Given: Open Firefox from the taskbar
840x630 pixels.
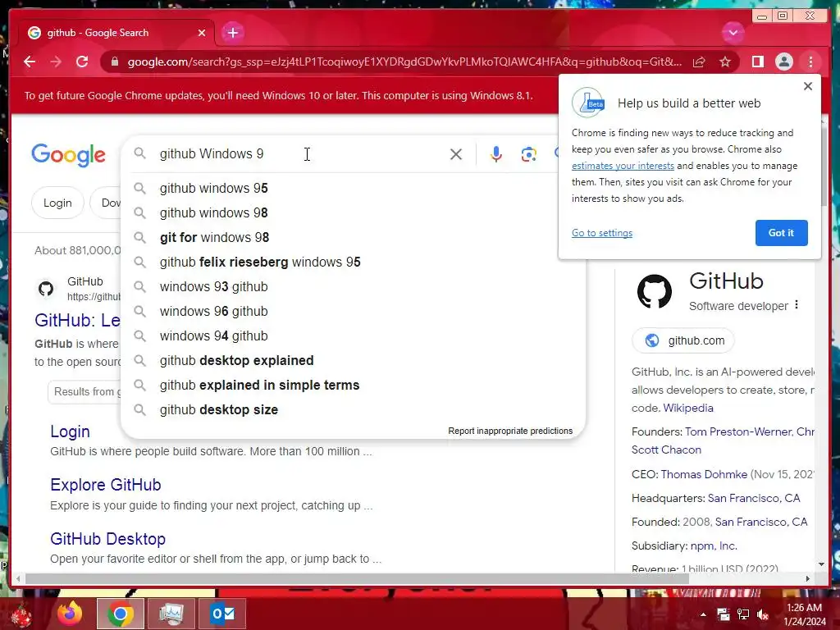Looking at the screenshot, I should point(71,614).
